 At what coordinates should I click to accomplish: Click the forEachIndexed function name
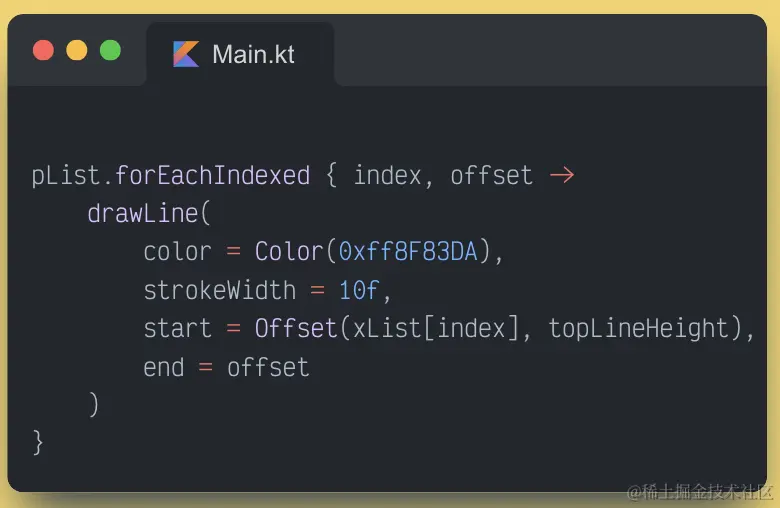[x=212, y=176]
